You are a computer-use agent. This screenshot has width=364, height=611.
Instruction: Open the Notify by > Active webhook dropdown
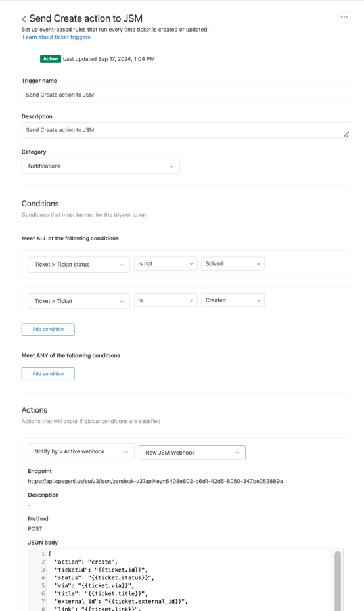(81, 451)
